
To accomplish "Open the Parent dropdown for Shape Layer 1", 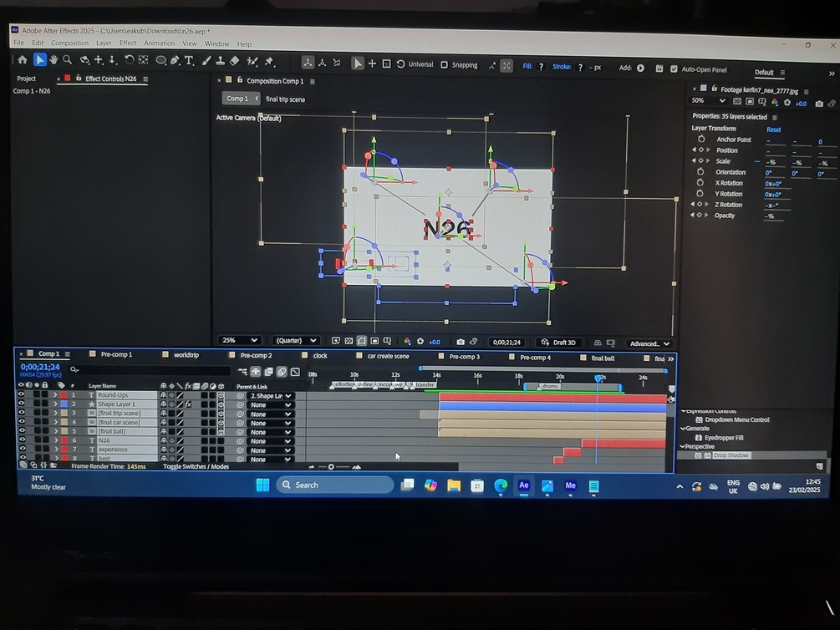I will pyautogui.click(x=268, y=404).
